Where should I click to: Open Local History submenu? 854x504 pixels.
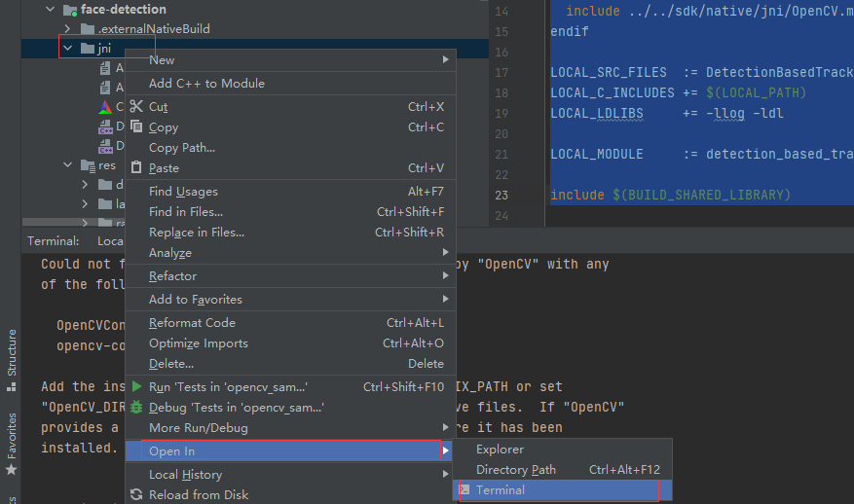(x=185, y=475)
